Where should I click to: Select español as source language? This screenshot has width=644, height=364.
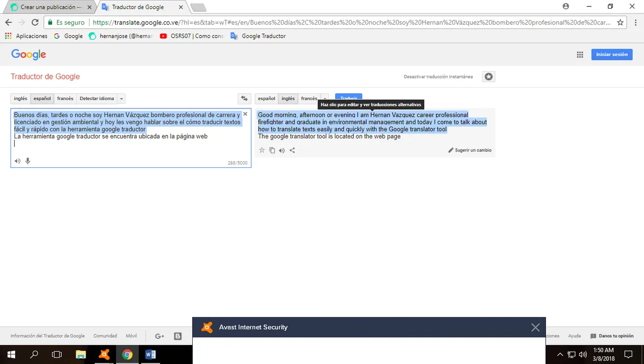click(x=42, y=99)
